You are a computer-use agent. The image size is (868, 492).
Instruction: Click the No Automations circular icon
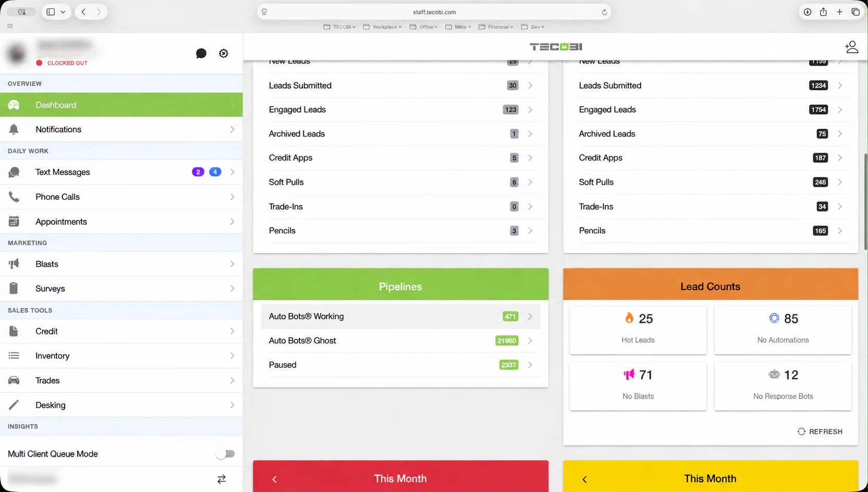(774, 318)
